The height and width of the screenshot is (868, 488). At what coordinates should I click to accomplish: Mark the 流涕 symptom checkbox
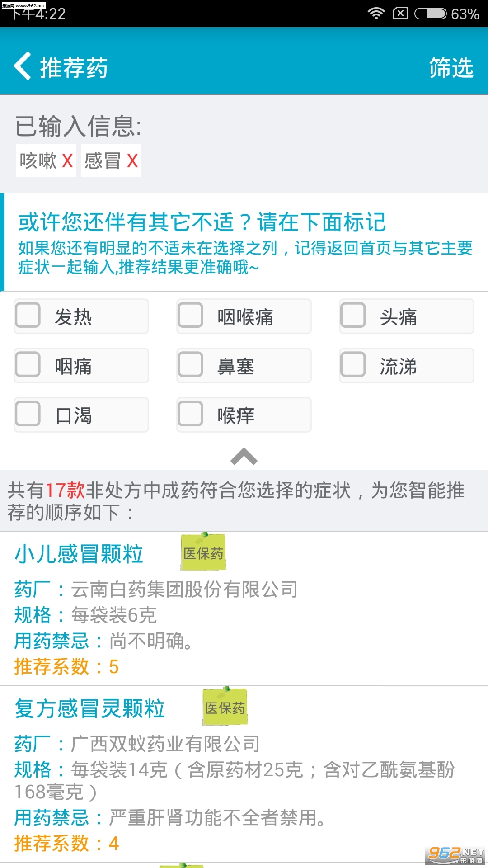(x=353, y=364)
